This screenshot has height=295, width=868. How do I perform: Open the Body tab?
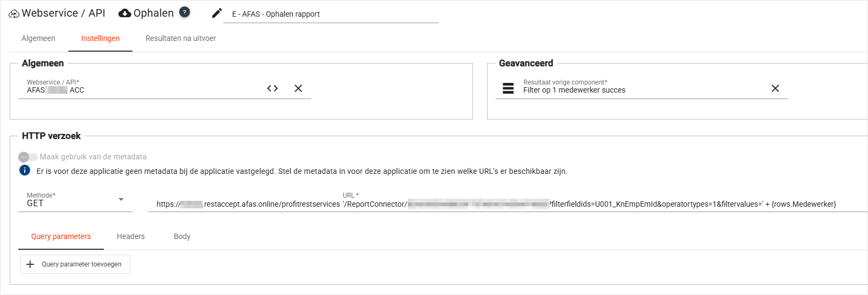pyautogui.click(x=182, y=236)
